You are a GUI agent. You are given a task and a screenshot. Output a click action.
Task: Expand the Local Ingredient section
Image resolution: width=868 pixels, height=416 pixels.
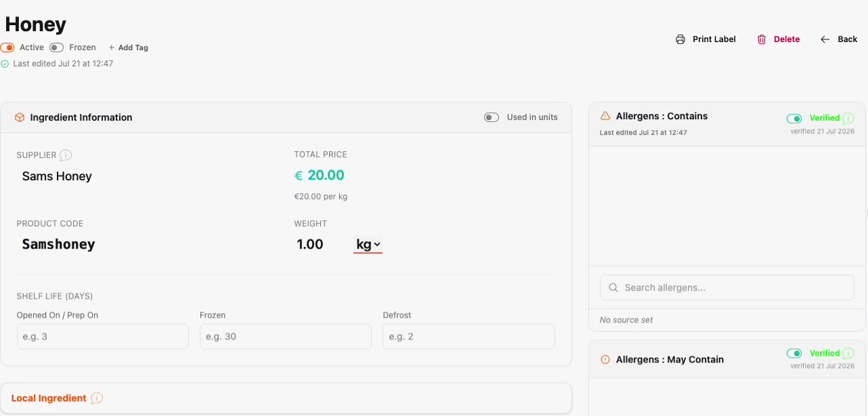(x=286, y=398)
